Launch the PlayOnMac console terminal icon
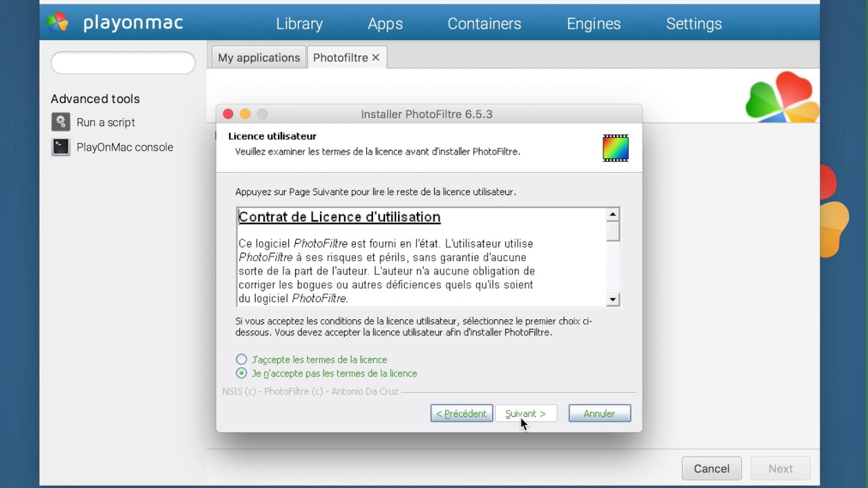Viewport: 868px width, 488px height. pyautogui.click(x=61, y=147)
